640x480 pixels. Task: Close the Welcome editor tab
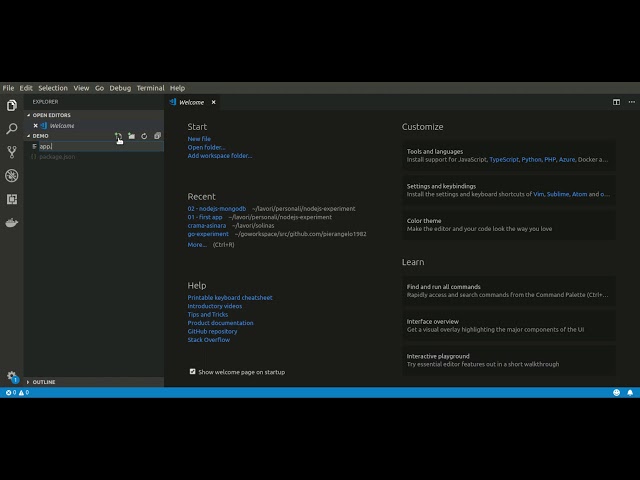213,102
